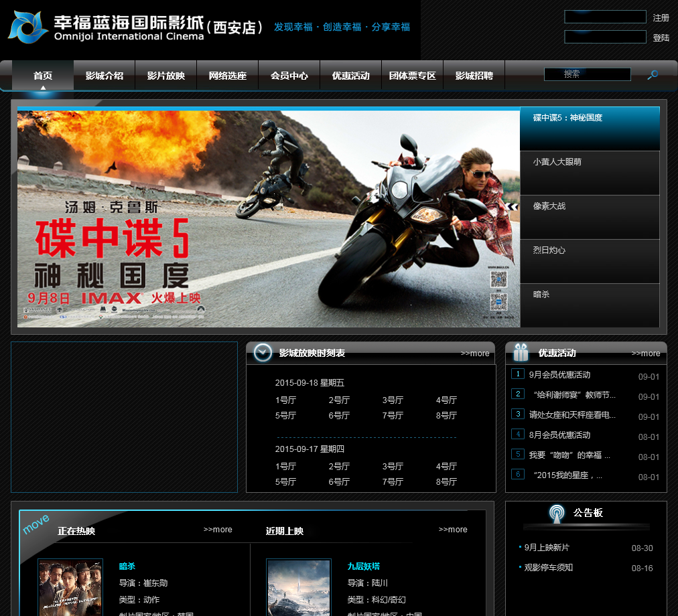Open 8号厅 under 2015-09-17 星期四

(x=446, y=481)
